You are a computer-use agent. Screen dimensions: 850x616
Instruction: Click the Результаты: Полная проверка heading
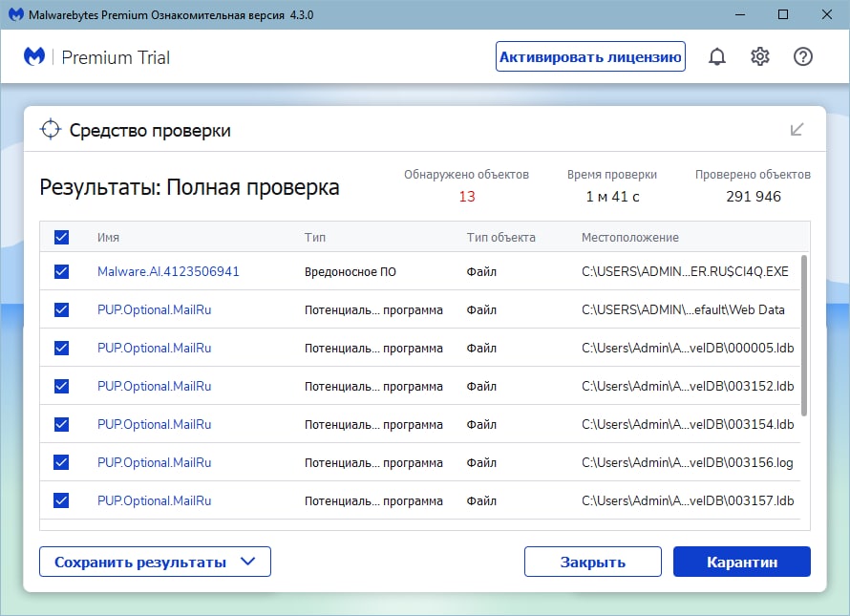point(189,187)
